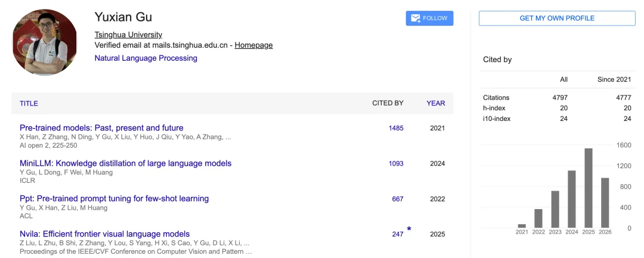Sort by the Cited By column header

click(x=388, y=103)
